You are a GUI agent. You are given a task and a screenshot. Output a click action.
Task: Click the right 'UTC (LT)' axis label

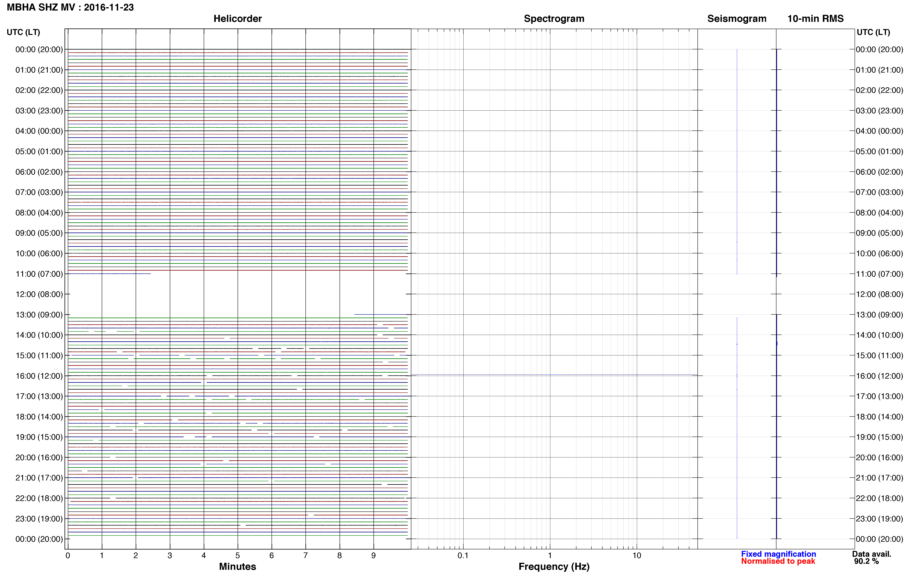(873, 32)
